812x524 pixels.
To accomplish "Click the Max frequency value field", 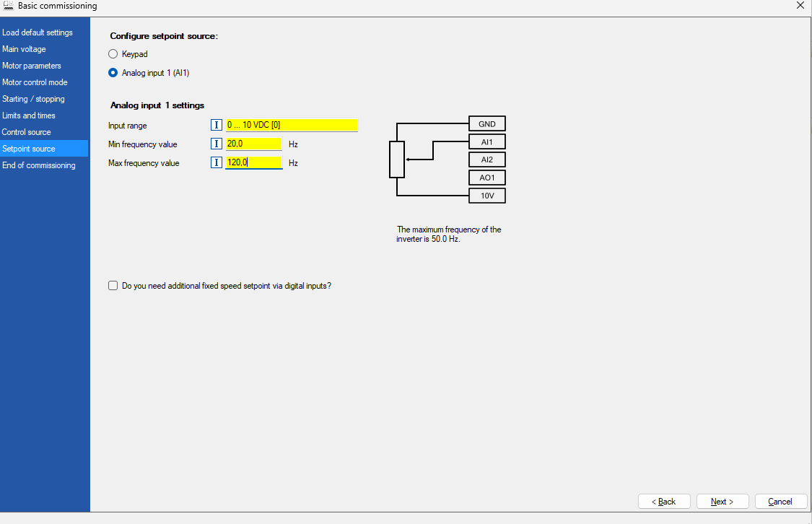I will click(x=254, y=162).
